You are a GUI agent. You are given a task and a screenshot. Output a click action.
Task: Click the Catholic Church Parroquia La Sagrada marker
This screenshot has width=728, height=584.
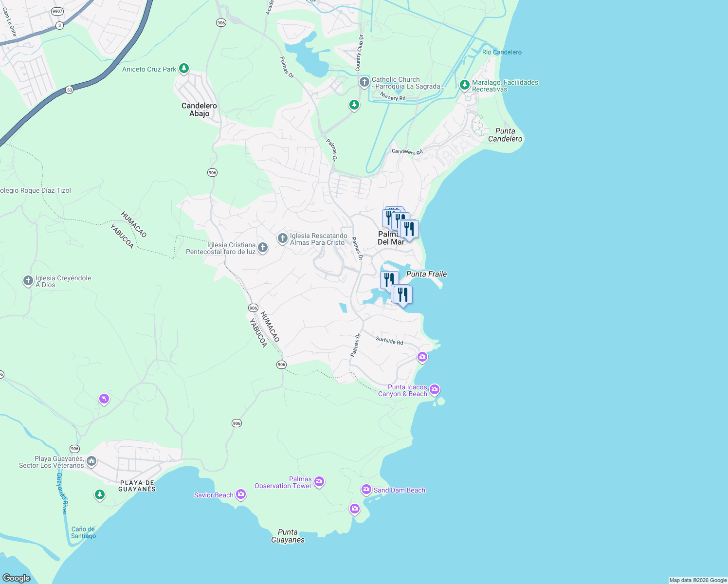tap(364, 81)
